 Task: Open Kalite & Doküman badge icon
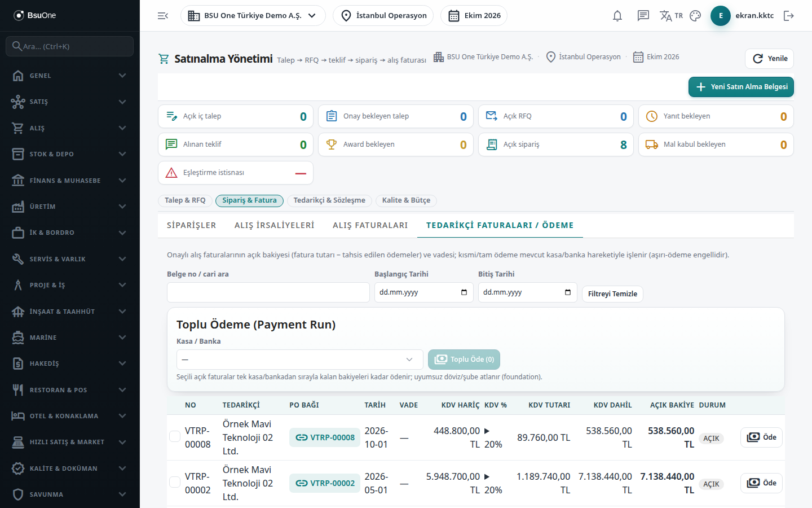(18, 468)
